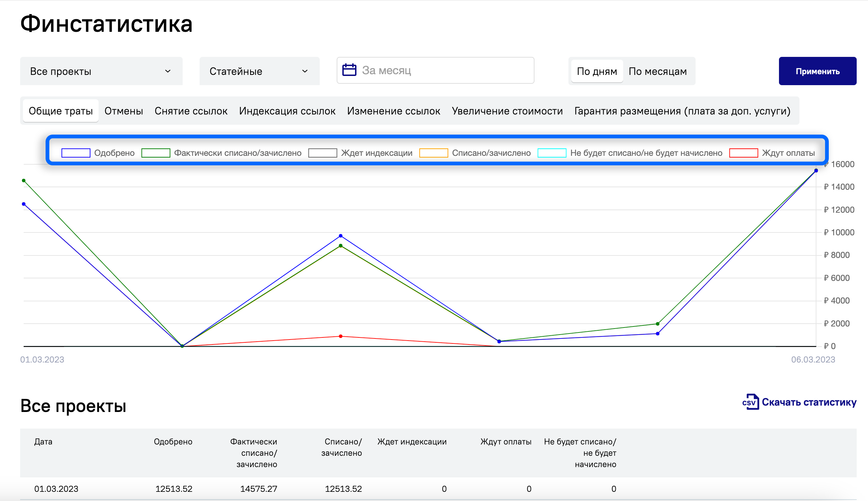Toggle the cyan Не будет списано legend box
This screenshot has width=868, height=501.
pos(552,153)
